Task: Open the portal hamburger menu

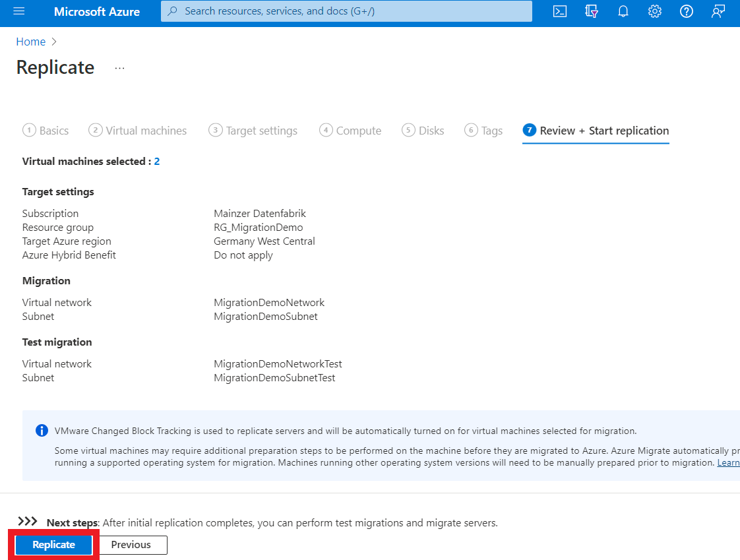Action: 19,11
